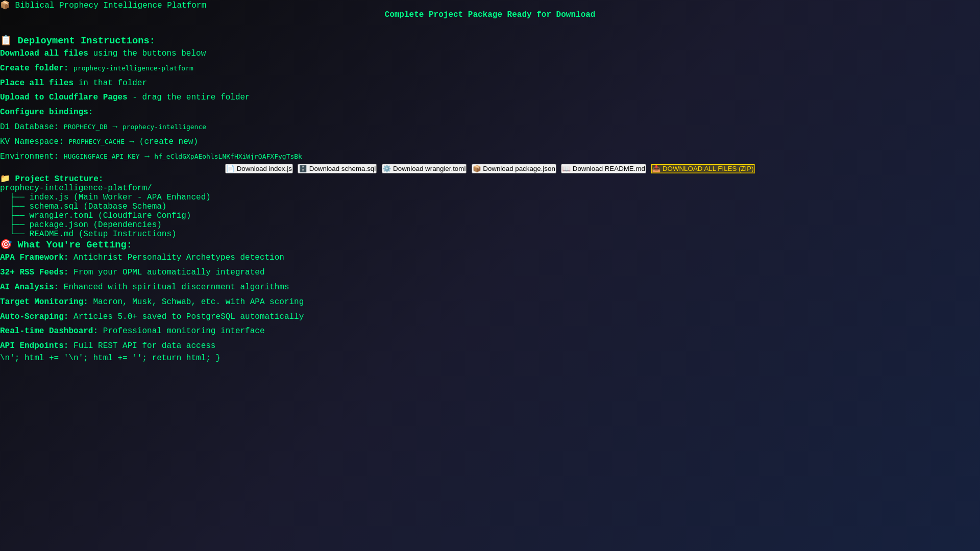Click the 'prophecy-intelligence-platform/' root folder line
The width and height of the screenshot is (980, 551).
[x=76, y=188]
